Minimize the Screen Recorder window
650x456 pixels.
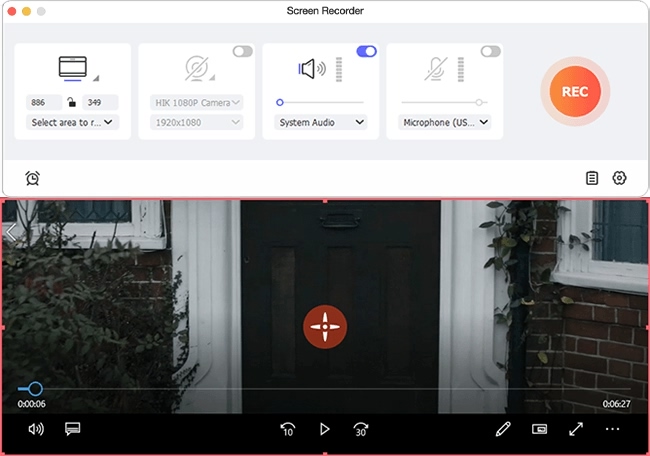click(27, 12)
